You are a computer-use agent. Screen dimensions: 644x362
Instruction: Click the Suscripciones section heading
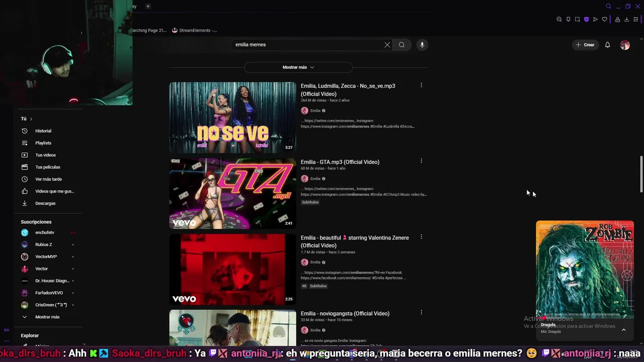[x=36, y=222]
